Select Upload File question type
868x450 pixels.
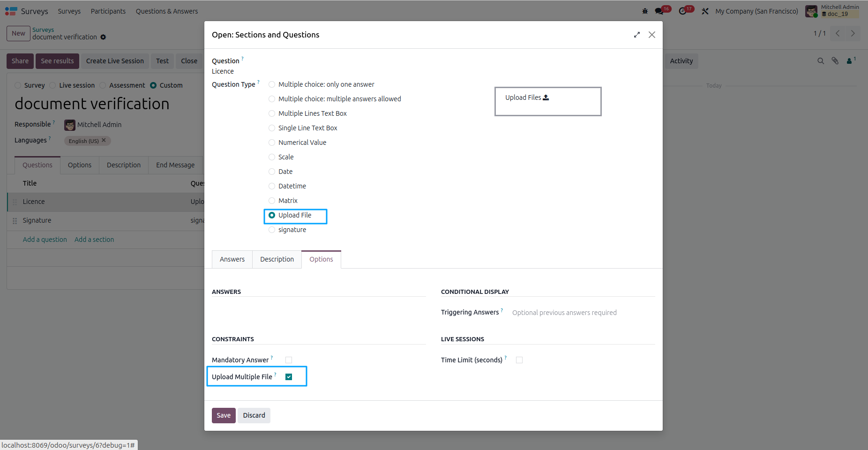tap(272, 215)
